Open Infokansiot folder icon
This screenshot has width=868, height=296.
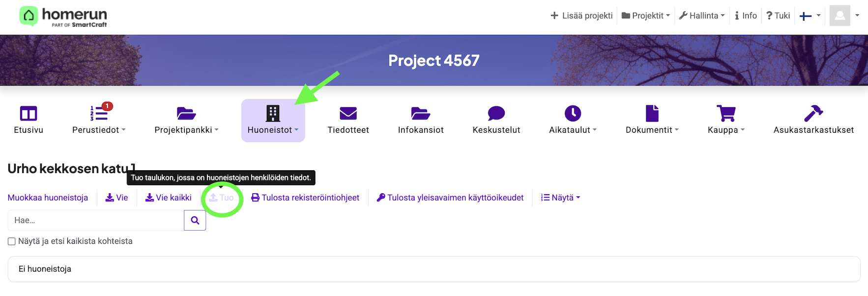pos(421,114)
